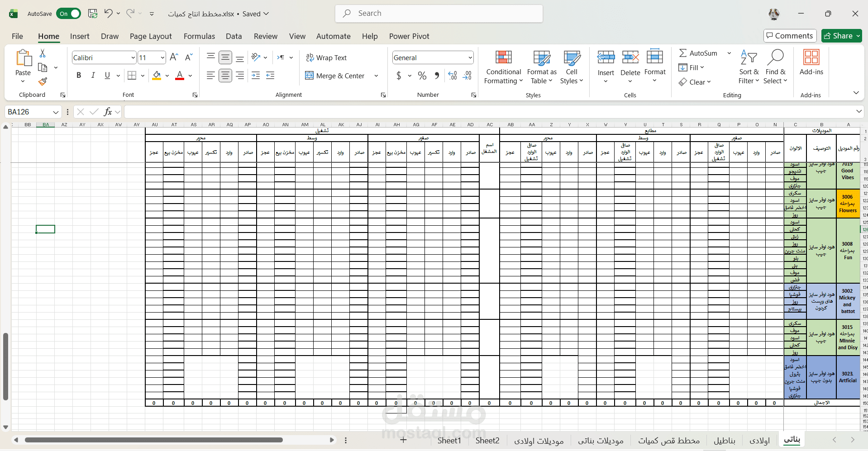The height and width of the screenshot is (451, 868).
Task: Decrease font size with the small A icon
Action: (189, 57)
